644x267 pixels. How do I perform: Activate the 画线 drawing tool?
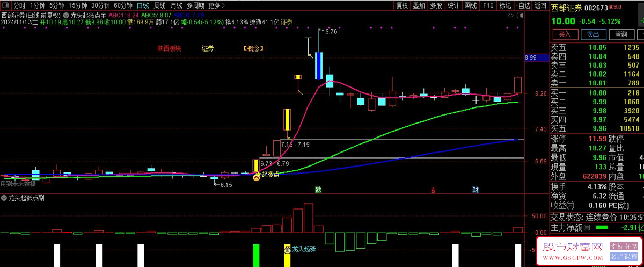(471, 5)
